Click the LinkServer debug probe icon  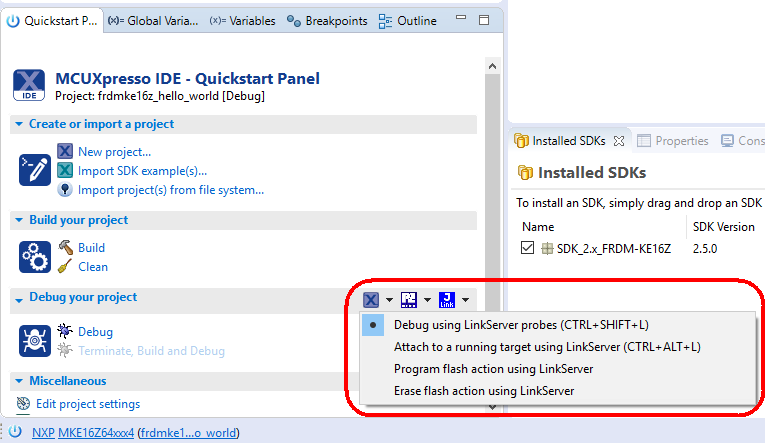[x=371, y=299]
